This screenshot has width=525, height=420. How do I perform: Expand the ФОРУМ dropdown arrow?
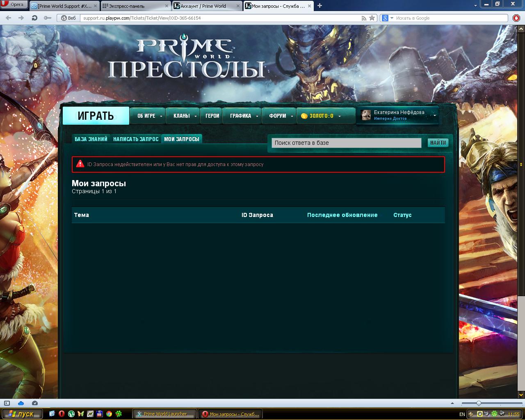[x=292, y=116]
